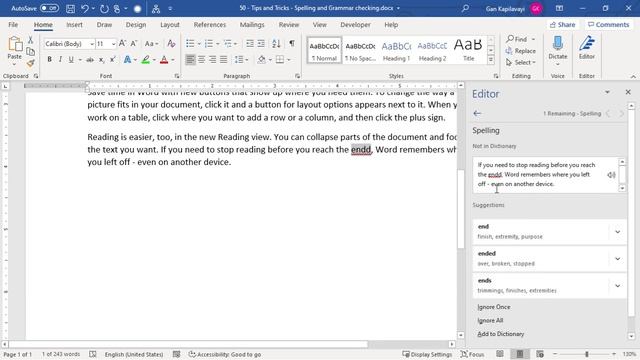This screenshot has width=640, height=360.
Task: Click the Replace button
Action: [x=520, y=51]
